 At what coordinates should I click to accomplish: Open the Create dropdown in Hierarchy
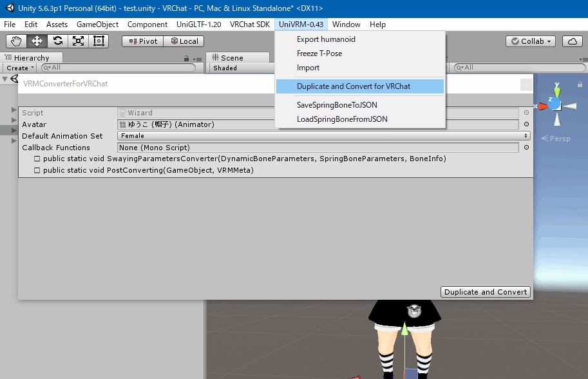(x=20, y=68)
